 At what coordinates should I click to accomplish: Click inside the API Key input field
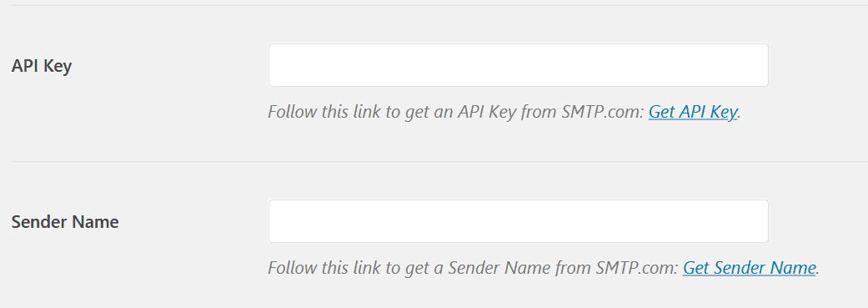tap(518, 65)
